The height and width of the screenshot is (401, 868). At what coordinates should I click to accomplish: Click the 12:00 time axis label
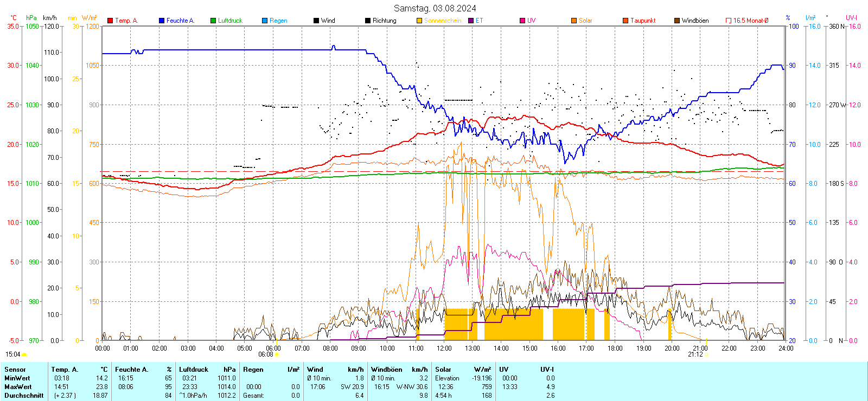click(444, 348)
